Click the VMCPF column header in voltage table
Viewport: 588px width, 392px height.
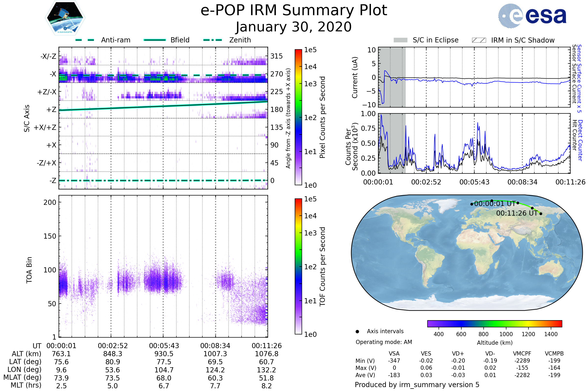[522, 354]
